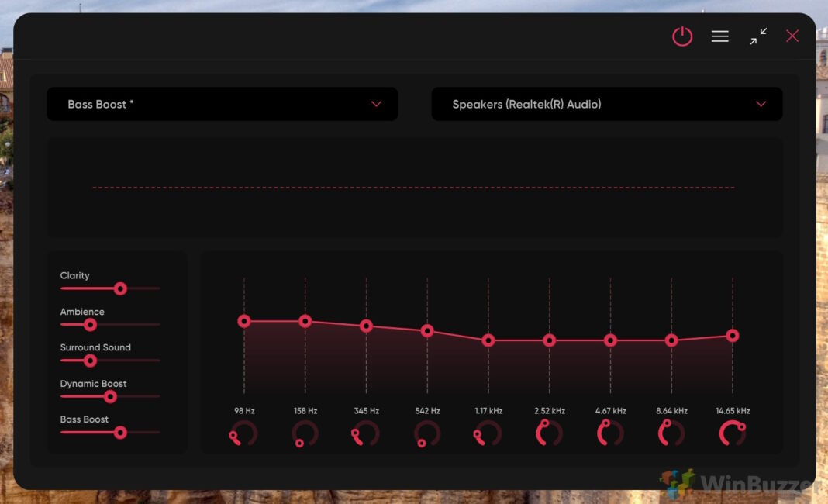This screenshot has width=828, height=504.
Task: Adjust the Clarity slider handle
Action: coord(121,288)
